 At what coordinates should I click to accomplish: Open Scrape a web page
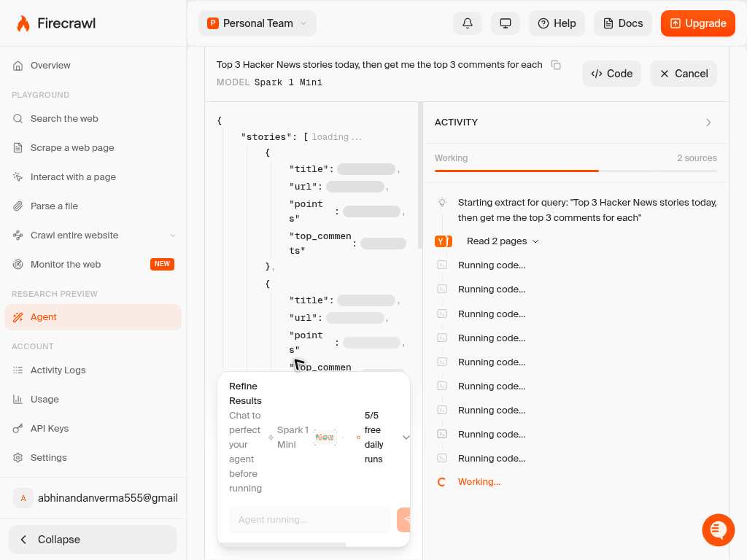93,147
